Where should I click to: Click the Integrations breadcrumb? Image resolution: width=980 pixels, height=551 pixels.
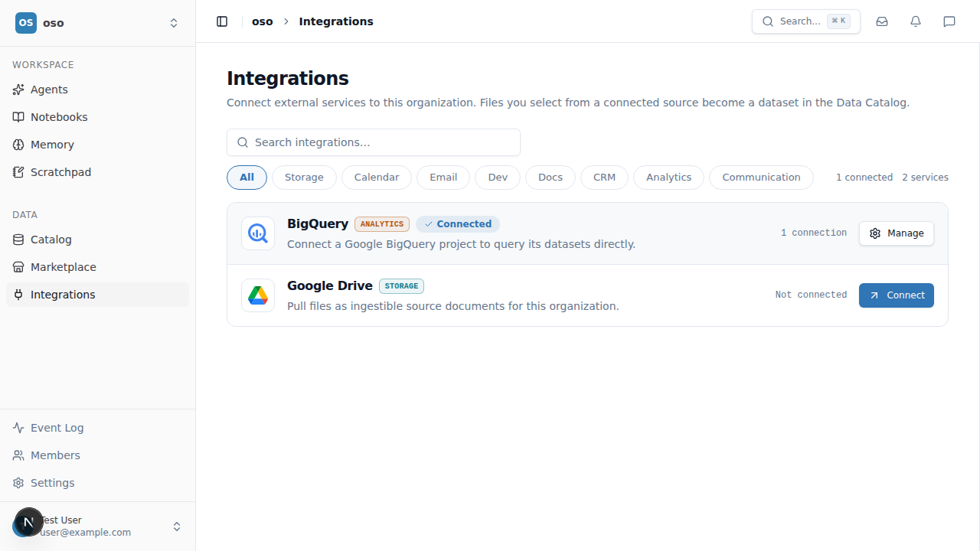336,21
